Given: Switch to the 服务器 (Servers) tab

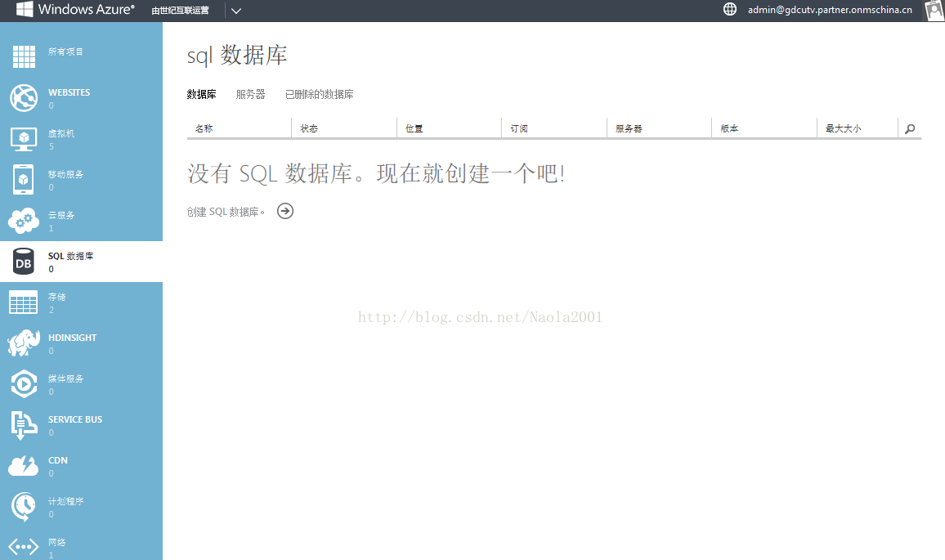Looking at the screenshot, I should coord(251,94).
